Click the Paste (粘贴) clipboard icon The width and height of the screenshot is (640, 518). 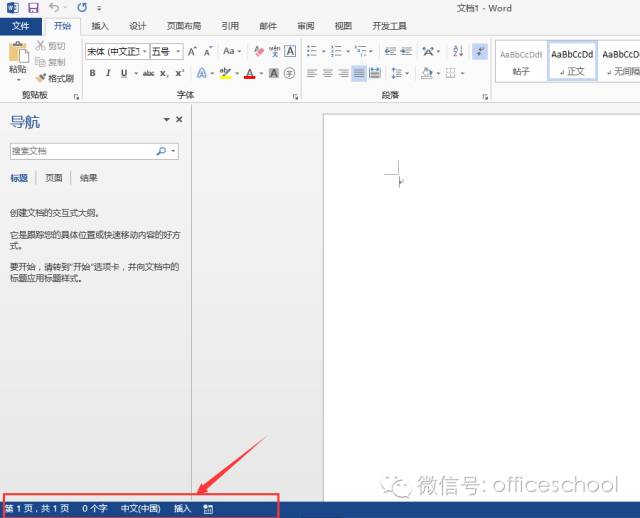coord(17,53)
